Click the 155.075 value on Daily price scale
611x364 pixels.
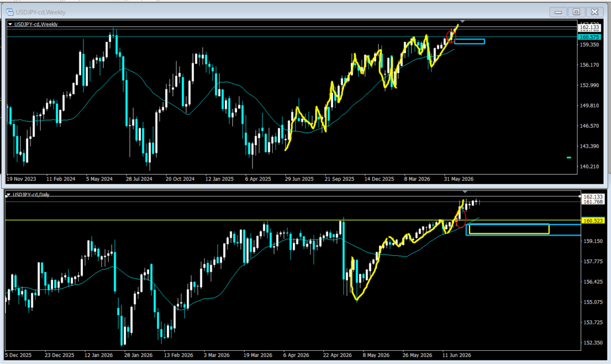pyautogui.click(x=593, y=302)
